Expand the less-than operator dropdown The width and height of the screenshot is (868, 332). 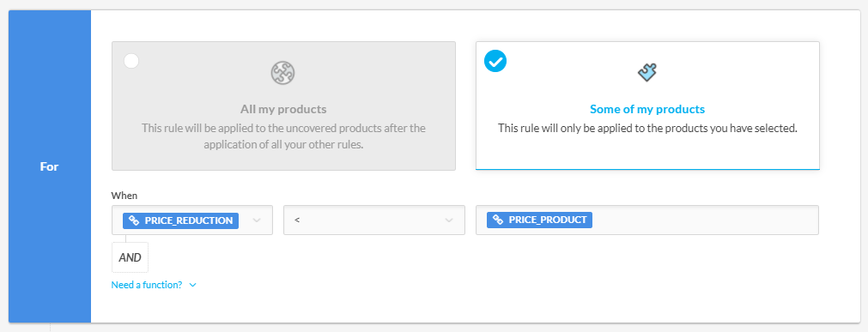pyautogui.click(x=449, y=220)
